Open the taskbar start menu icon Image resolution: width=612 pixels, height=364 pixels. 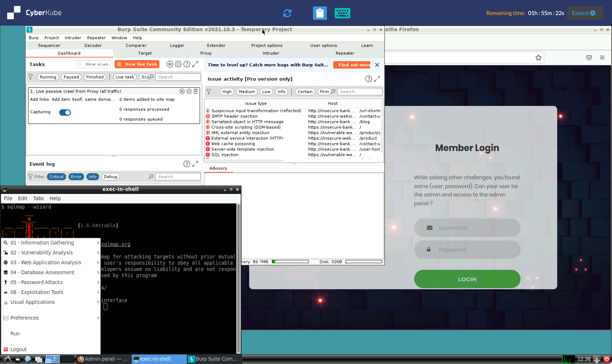tap(7, 359)
